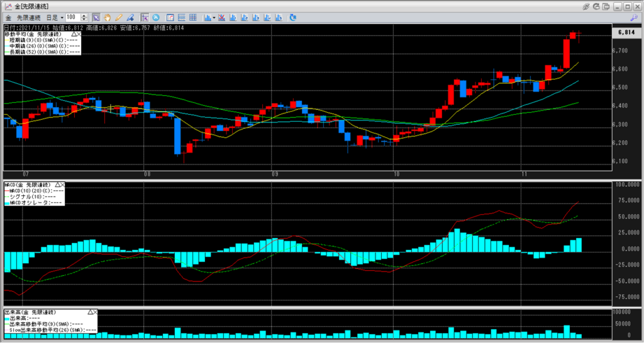Screen dimensions: 644x343
Task: Collapse the 移動平均 legend with triangle
Action: tap(74, 34)
